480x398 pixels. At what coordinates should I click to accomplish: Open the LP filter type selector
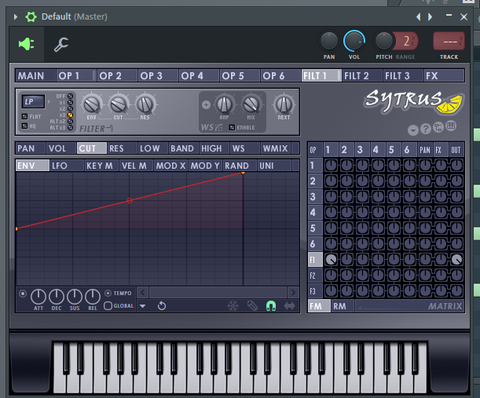[x=33, y=101]
